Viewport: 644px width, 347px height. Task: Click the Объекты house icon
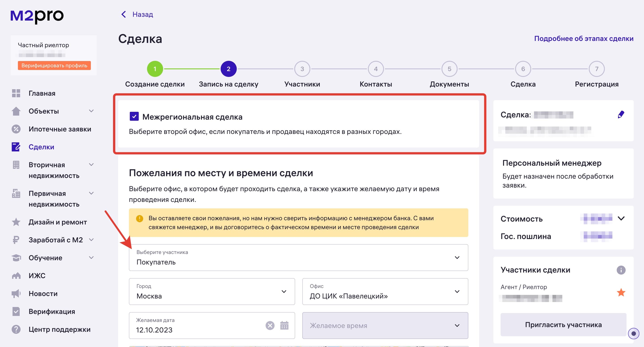click(16, 111)
